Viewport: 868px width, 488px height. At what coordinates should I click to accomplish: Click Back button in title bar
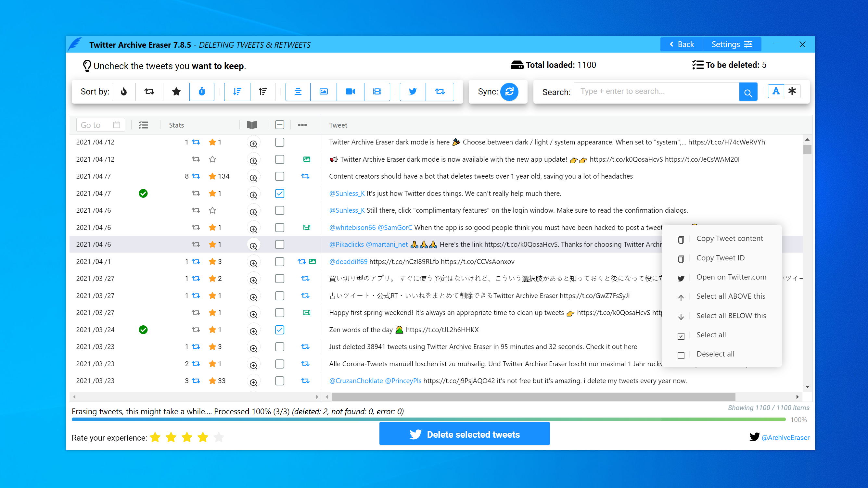[x=682, y=44]
